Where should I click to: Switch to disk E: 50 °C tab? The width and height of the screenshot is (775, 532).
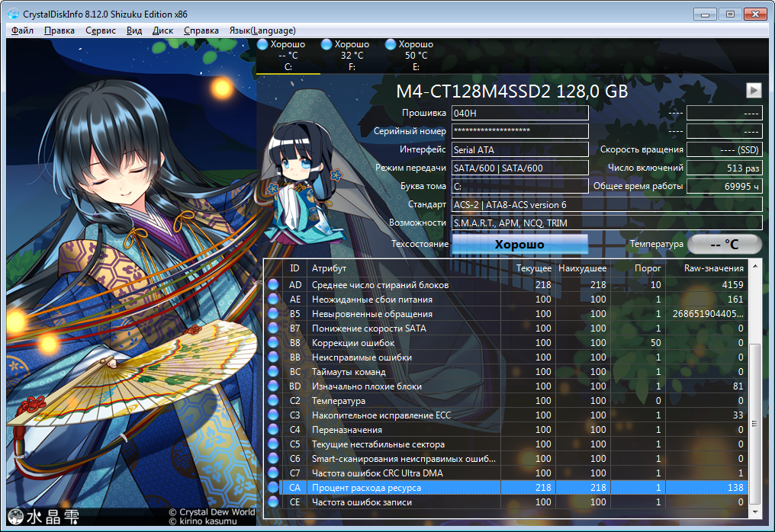point(416,56)
